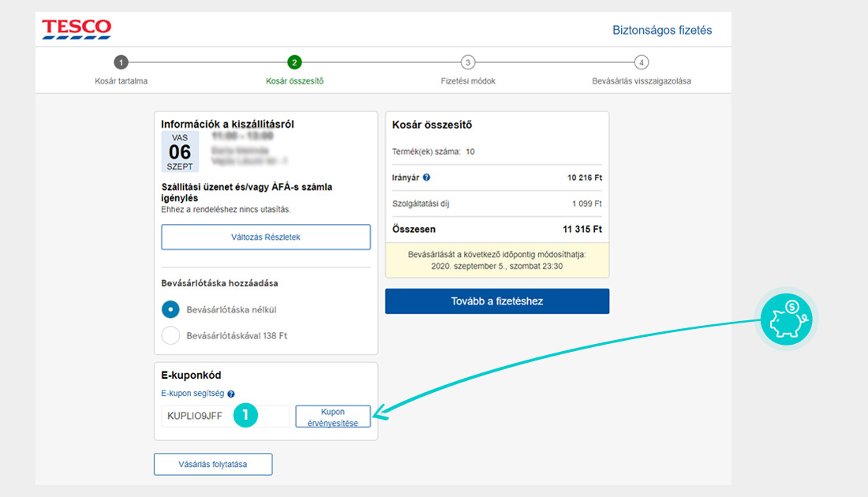Click the delivery date tile 06 Szept

coord(180,151)
